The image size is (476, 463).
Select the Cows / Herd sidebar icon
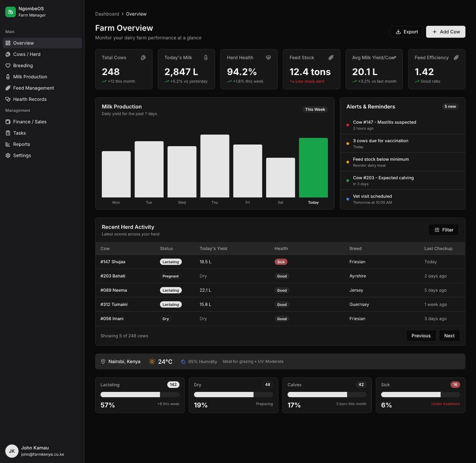pos(8,54)
